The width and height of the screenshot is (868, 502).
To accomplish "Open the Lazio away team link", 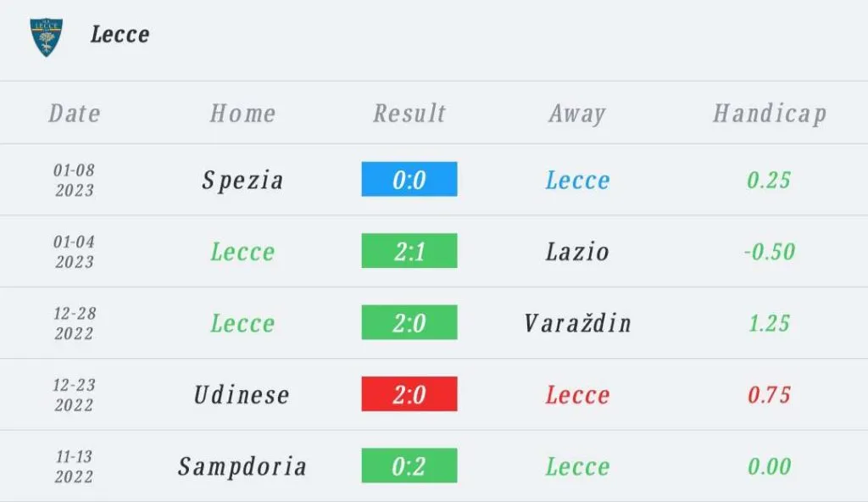I will [577, 251].
